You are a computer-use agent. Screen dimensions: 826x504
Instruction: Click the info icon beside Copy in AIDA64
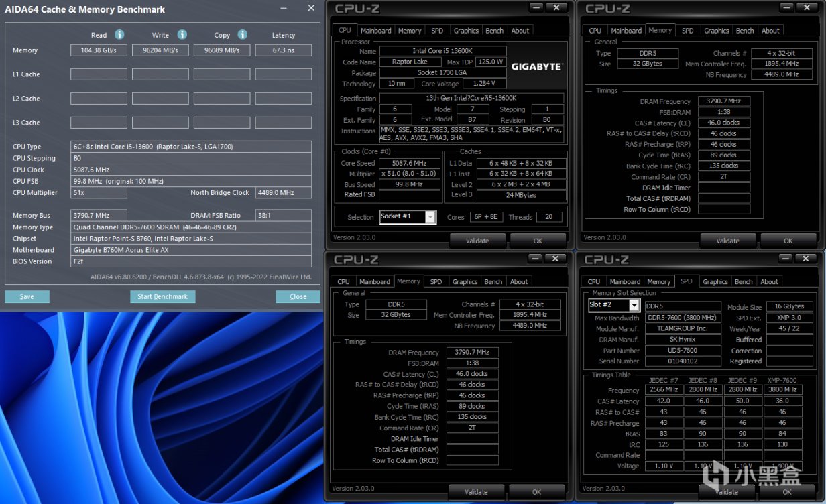pos(243,34)
